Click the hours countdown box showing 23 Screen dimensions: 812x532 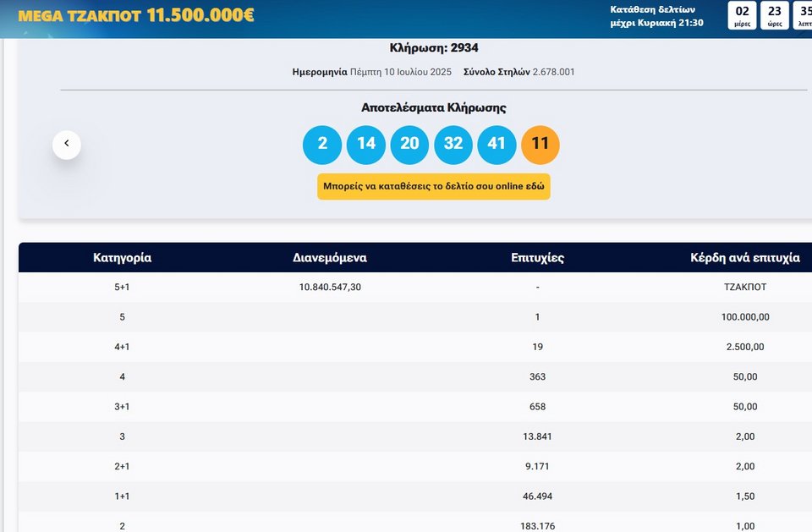point(774,15)
